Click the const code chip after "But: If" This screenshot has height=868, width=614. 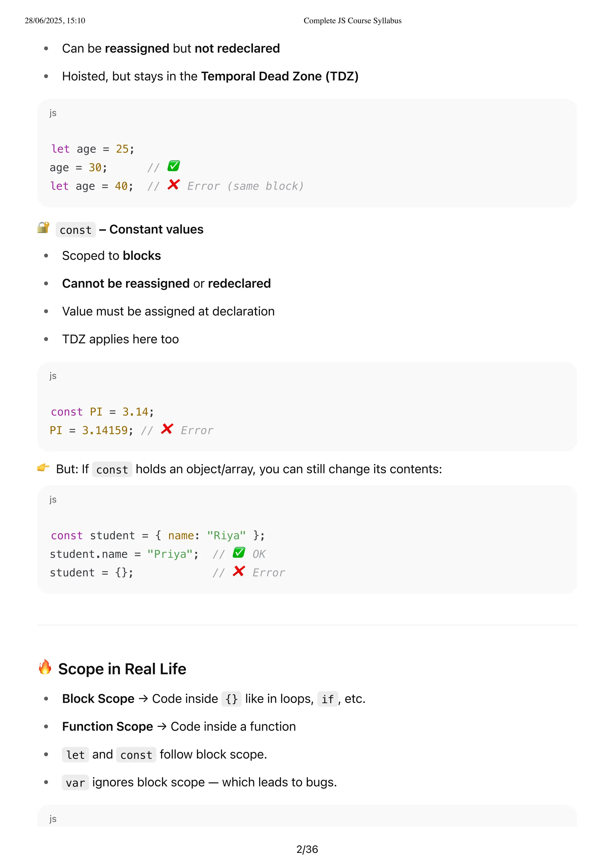coord(112,470)
